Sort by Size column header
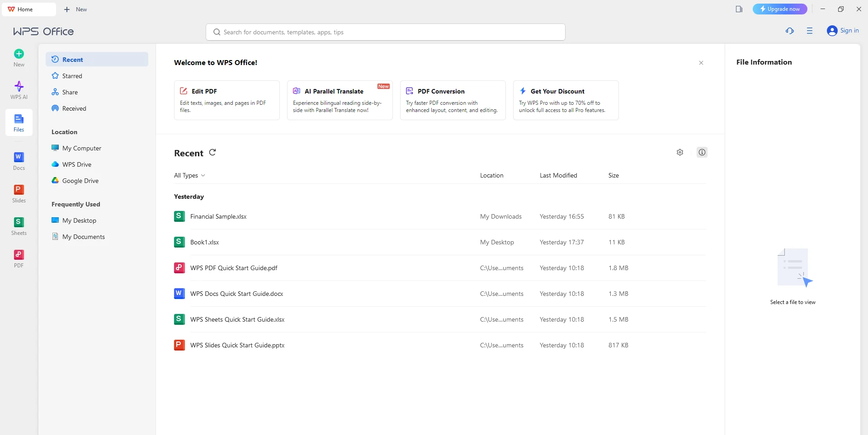The image size is (868, 435). pyautogui.click(x=613, y=175)
